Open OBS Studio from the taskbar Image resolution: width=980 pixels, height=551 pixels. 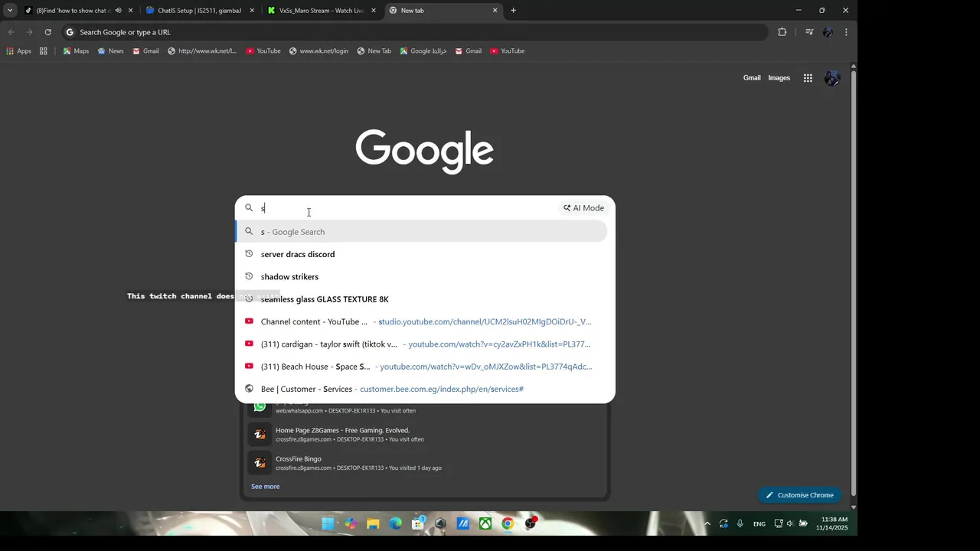tap(530, 523)
